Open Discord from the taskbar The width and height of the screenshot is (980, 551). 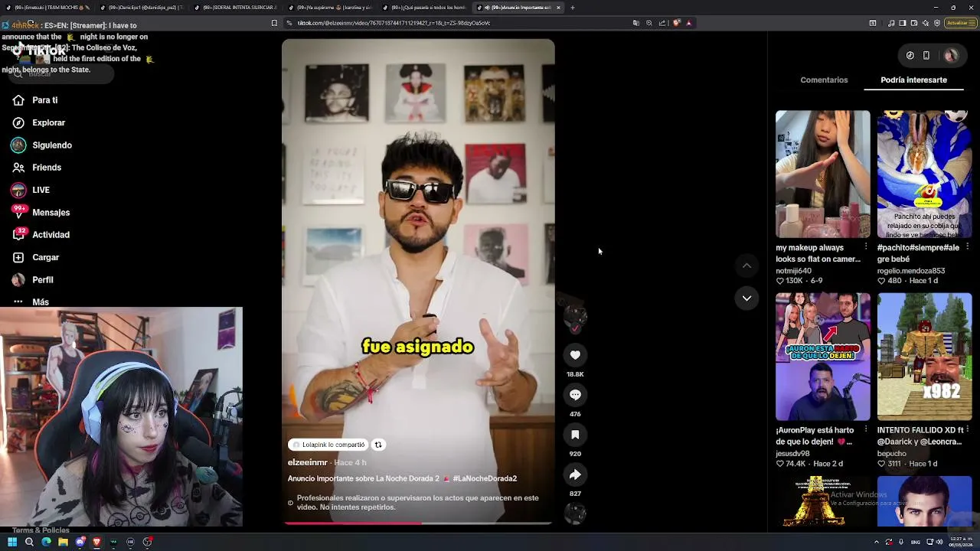[80, 542]
